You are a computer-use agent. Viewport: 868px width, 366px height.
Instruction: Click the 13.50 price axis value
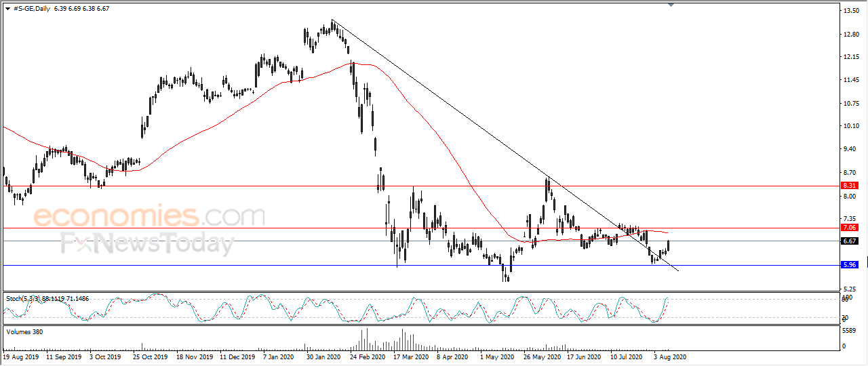pos(851,11)
